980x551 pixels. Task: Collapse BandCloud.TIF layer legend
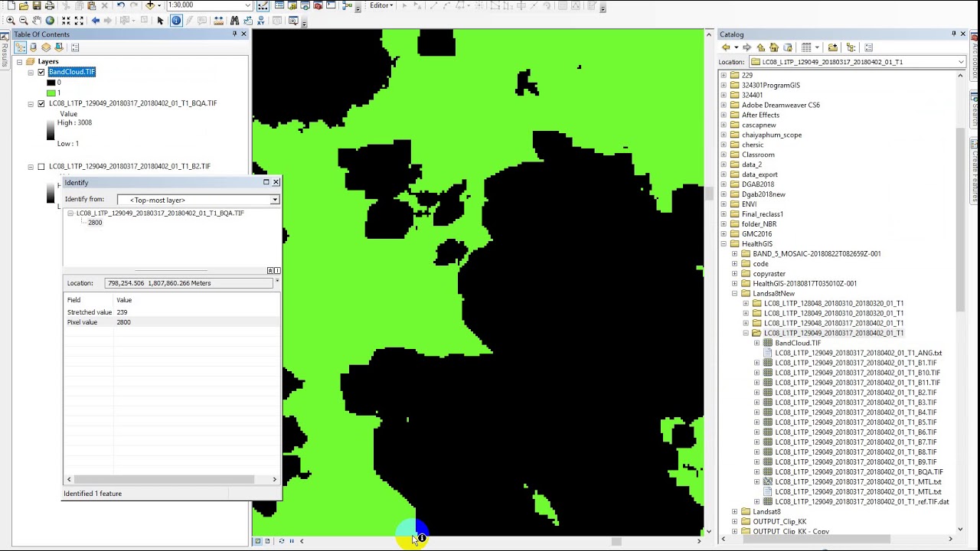coord(31,72)
